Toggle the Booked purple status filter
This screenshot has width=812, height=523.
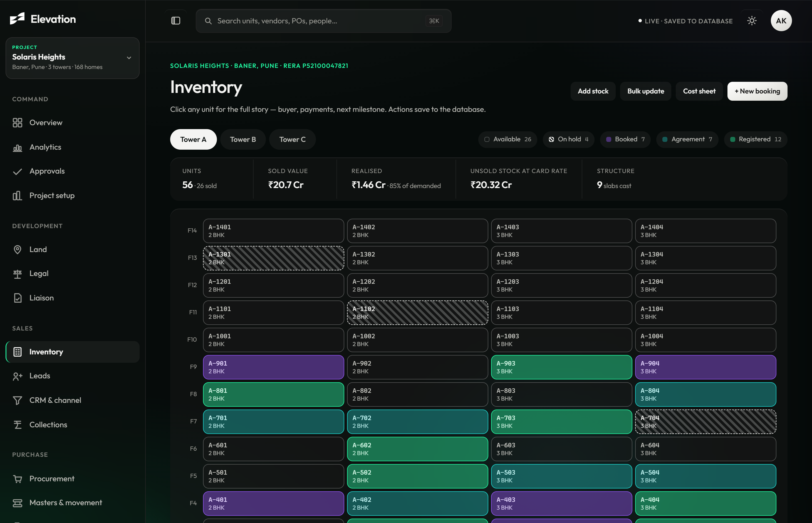(x=625, y=139)
